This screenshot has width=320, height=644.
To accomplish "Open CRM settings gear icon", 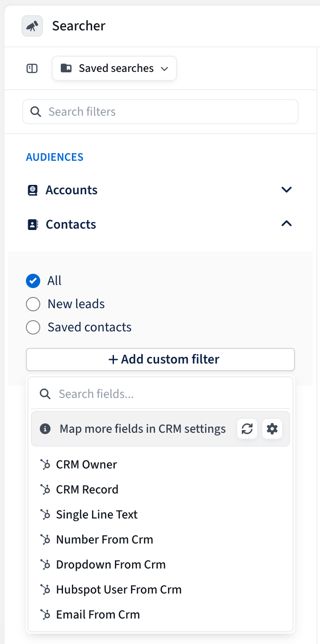I will click(272, 429).
